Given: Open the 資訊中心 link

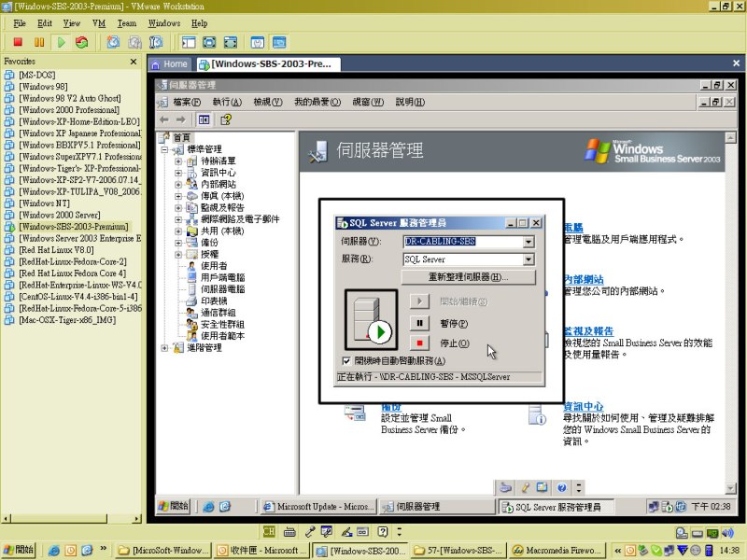Looking at the screenshot, I should coord(584,406).
